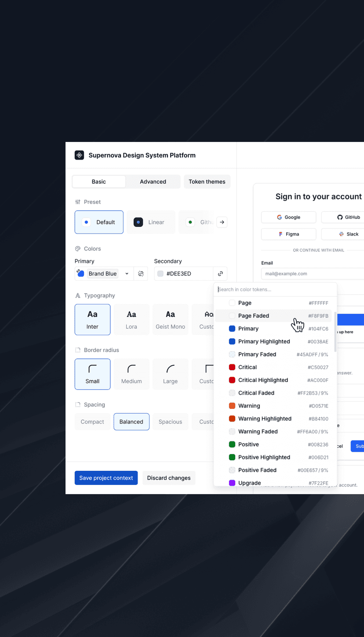Click the link icon beside the Secondary color

220,273
